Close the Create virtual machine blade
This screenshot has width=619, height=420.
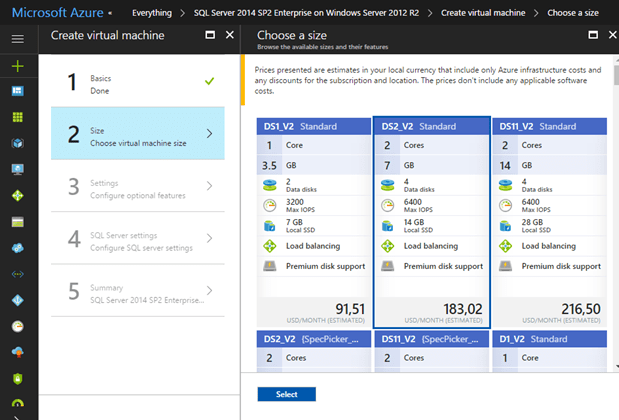click(230, 35)
